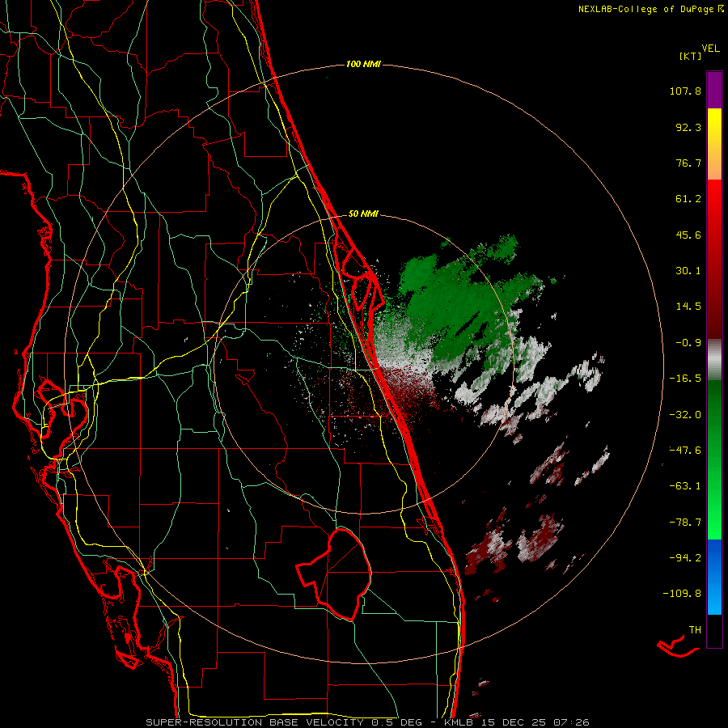Image resolution: width=728 pixels, height=728 pixels.
Task: Click the -109.8 scale value
Action: coord(683,594)
